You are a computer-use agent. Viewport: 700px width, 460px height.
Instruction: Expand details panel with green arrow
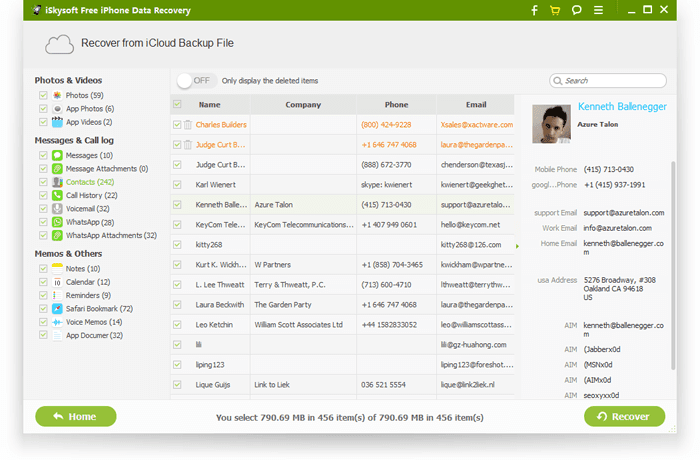coord(517,246)
